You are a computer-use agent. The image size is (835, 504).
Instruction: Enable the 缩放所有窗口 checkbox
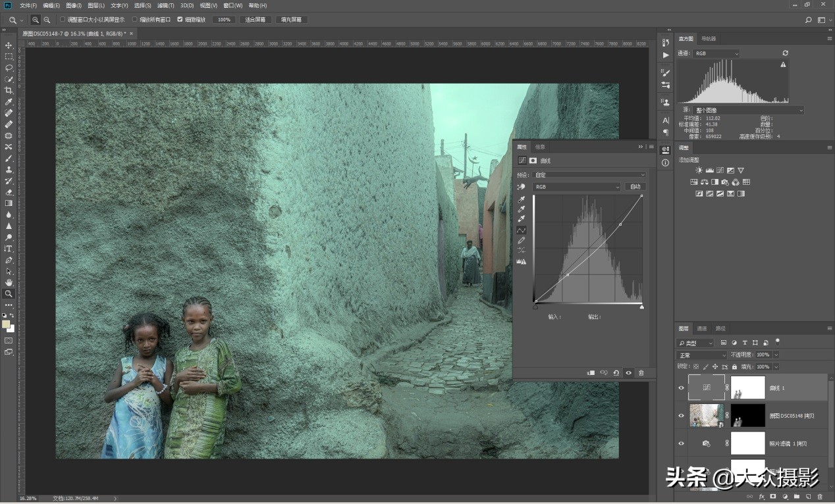coord(135,20)
